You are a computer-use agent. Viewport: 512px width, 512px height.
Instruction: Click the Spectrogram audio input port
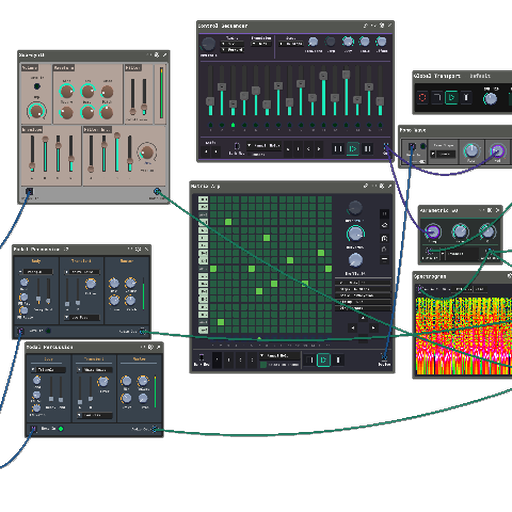420,288
